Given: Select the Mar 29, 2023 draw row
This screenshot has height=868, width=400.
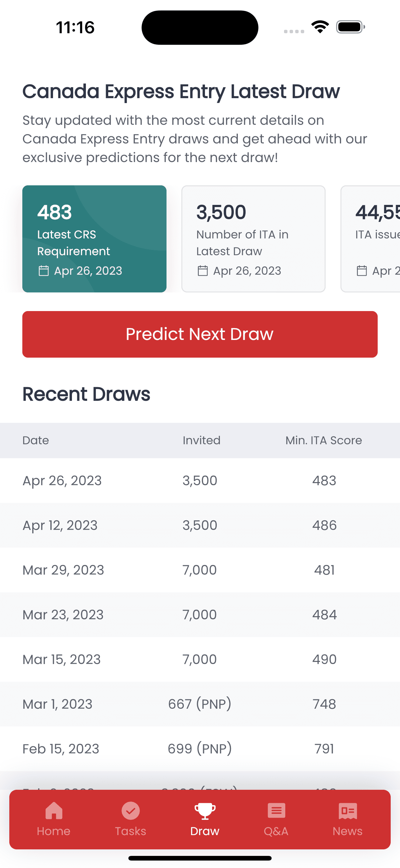Looking at the screenshot, I should click(200, 569).
